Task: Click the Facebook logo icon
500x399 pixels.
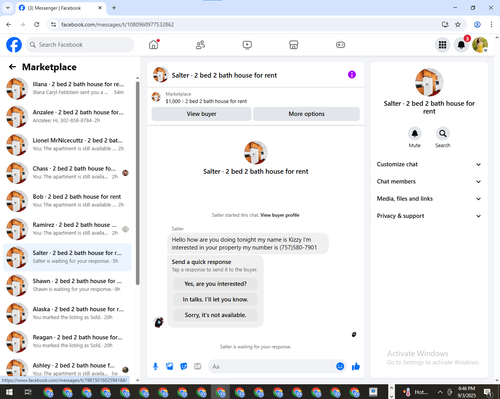Action: tap(14, 45)
